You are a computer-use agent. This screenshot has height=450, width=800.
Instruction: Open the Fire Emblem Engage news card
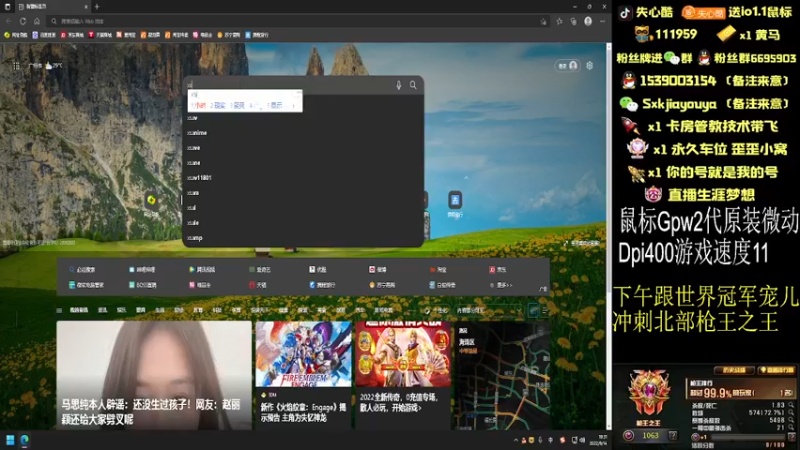(304, 375)
